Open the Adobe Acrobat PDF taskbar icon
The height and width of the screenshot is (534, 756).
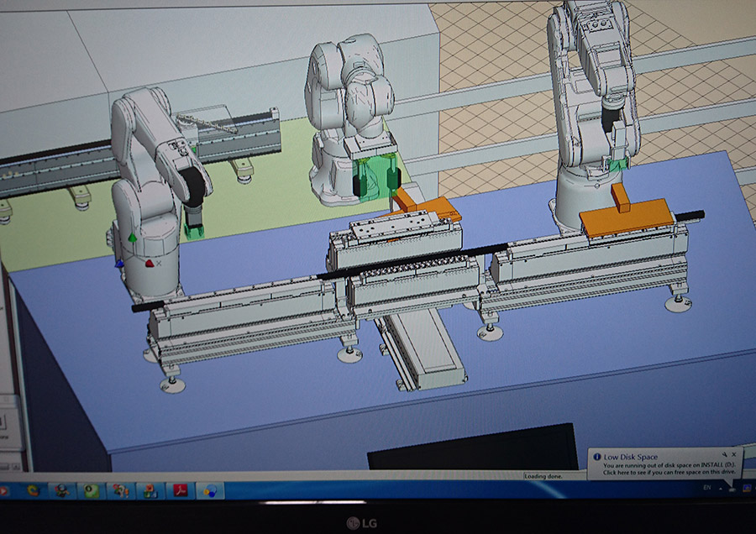[180, 489]
